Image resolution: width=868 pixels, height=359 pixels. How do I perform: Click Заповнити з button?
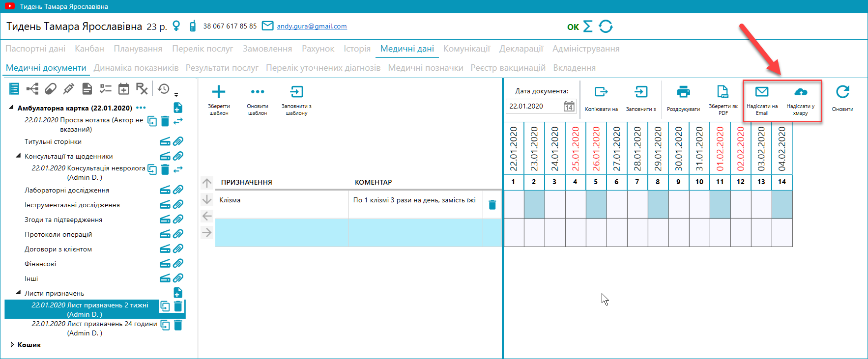[641, 99]
